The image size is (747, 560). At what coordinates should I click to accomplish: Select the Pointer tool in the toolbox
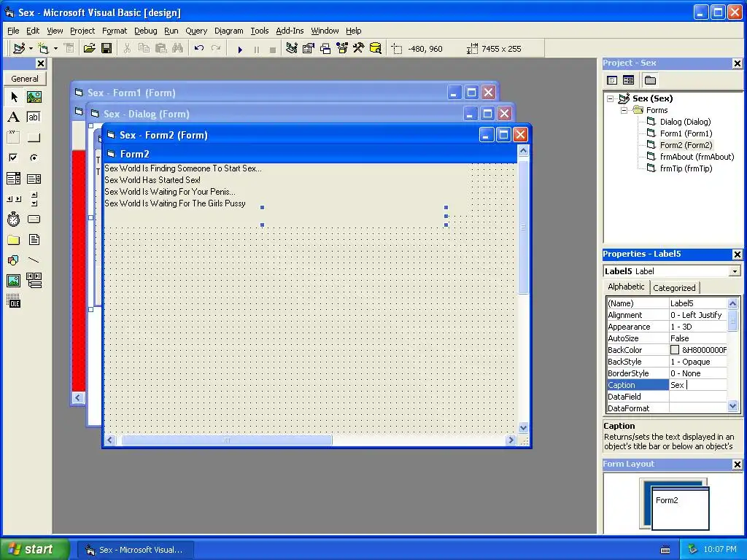click(14, 97)
